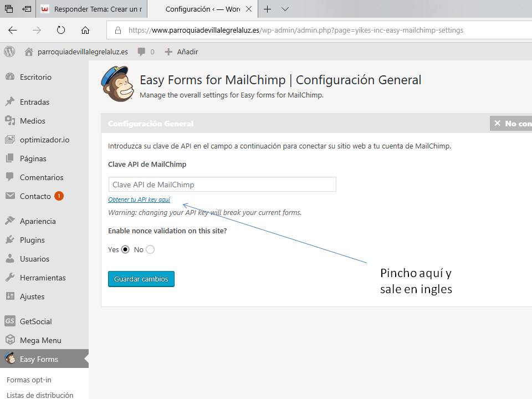The width and height of the screenshot is (532, 399).
Task: Select No for nonce validation
Action: click(150, 249)
